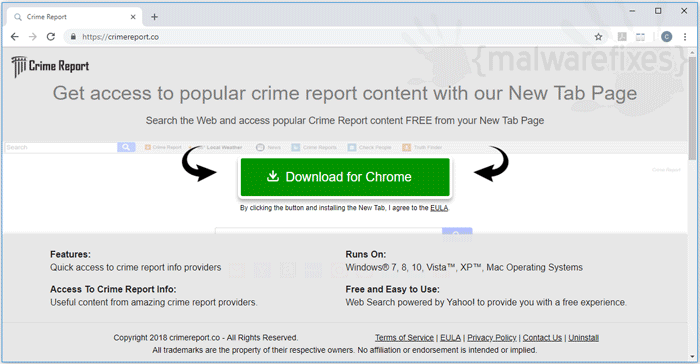This screenshot has width=700, height=364.
Task: Bookmark this page with the star icon
Action: 598,37
